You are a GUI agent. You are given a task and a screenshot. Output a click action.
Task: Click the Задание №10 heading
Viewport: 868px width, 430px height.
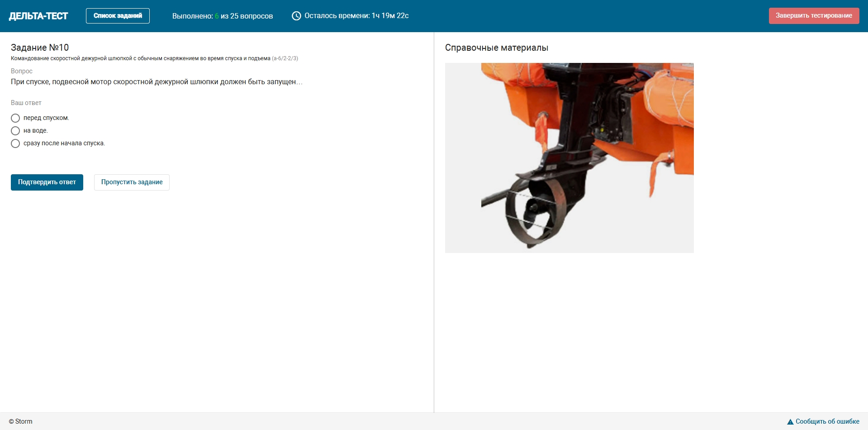tap(40, 48)
